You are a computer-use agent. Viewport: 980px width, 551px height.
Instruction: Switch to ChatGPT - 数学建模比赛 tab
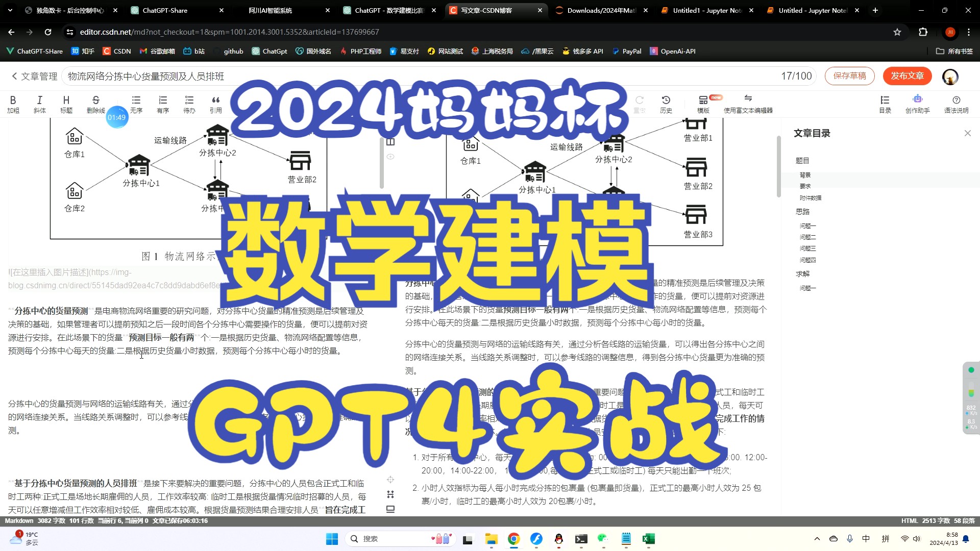389,10
